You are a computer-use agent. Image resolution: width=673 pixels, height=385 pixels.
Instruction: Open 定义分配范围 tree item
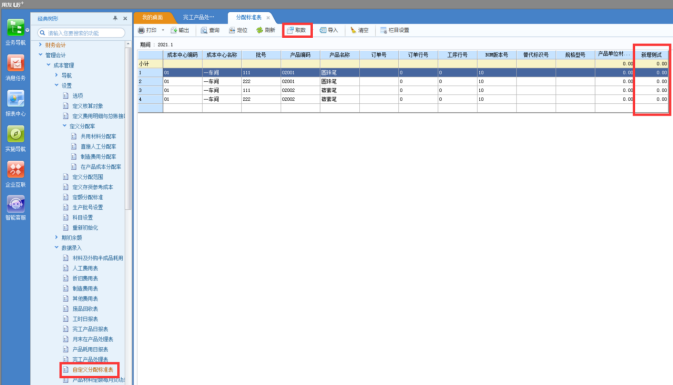(87, 177)
